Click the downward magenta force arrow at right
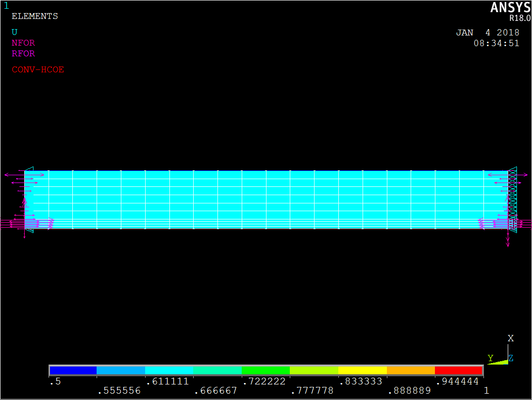Viewport: 532px width, 400px height. [508, 239]
